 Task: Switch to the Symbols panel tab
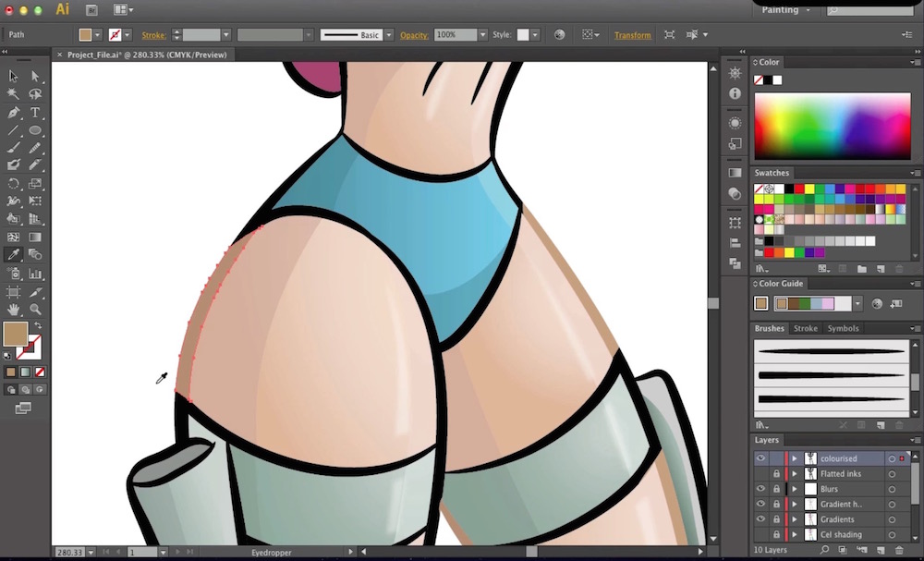843,328
